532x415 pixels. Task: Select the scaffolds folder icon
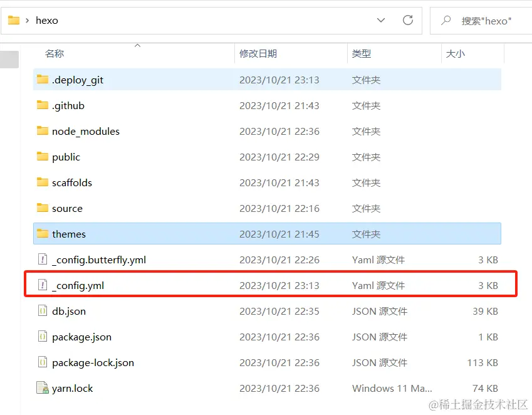tap(43, 182)
